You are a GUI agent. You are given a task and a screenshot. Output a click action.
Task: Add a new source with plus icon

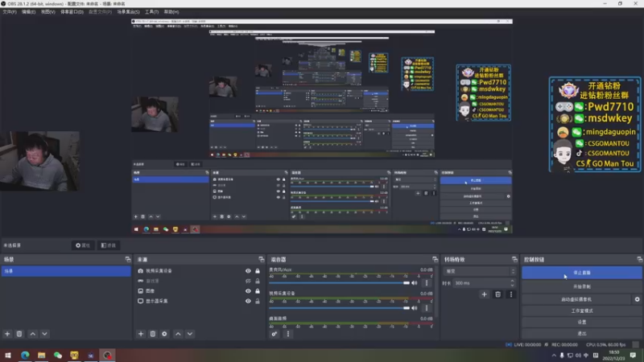141,334
